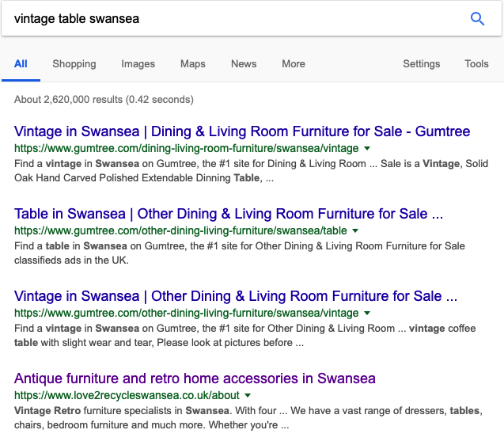Open the News results tab

(244, 63)
